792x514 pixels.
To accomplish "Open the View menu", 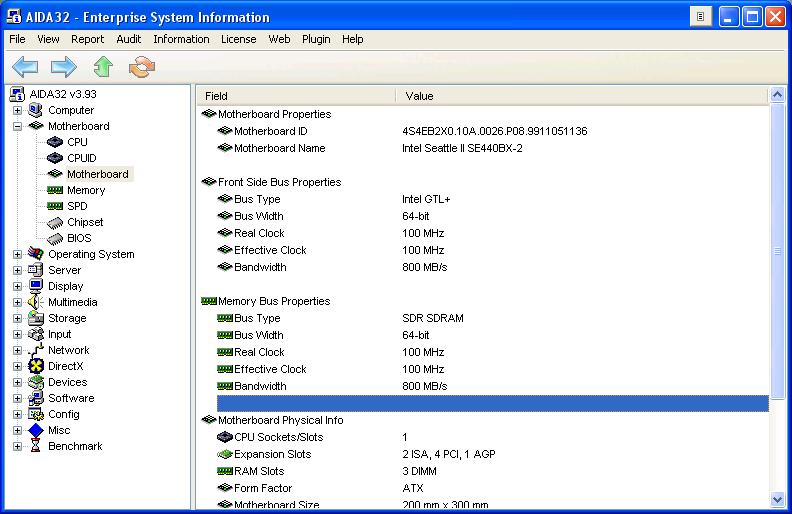I will click(x=48, y=39).
